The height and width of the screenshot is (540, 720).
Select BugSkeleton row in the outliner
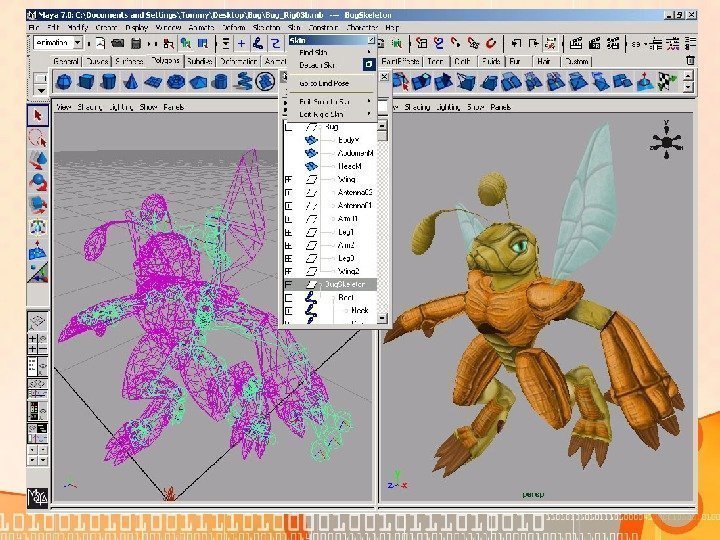tap(330, 285)
